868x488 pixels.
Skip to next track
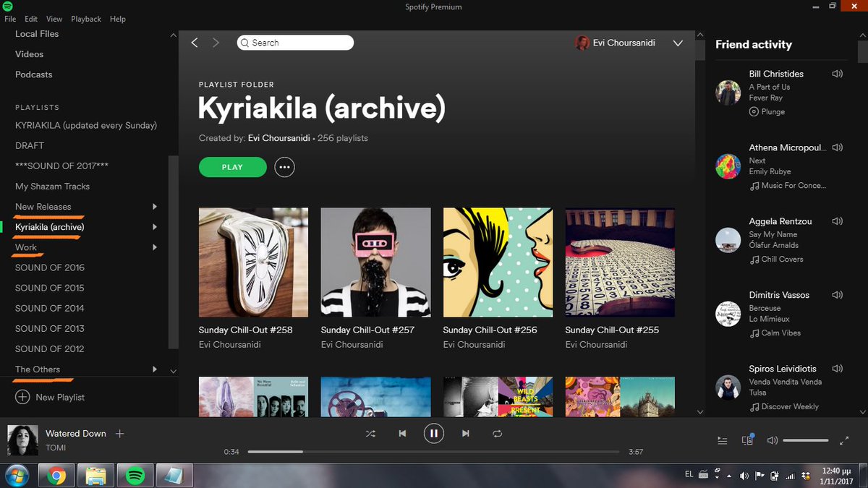[x=465, y=434]
